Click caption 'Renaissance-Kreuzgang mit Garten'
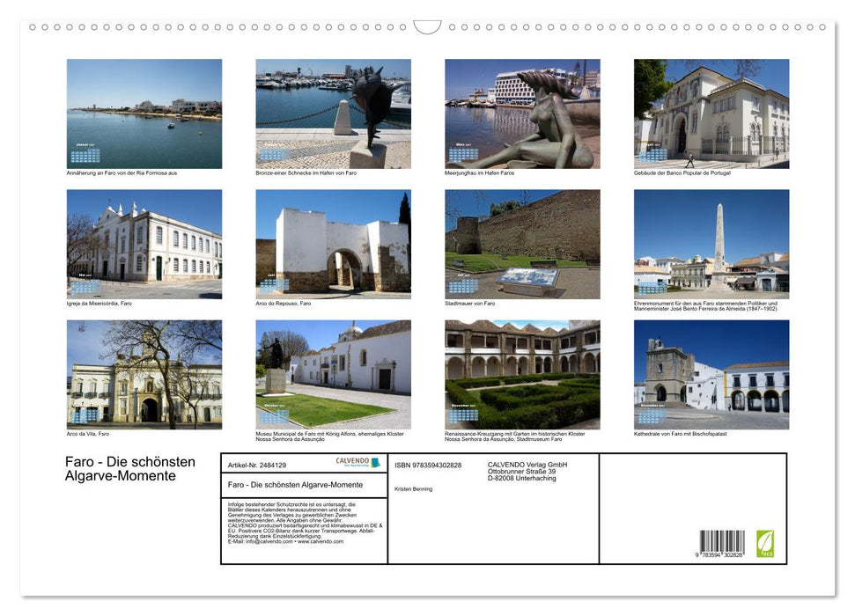The width and height of the screenshot is (855, 616). (515, 436)
